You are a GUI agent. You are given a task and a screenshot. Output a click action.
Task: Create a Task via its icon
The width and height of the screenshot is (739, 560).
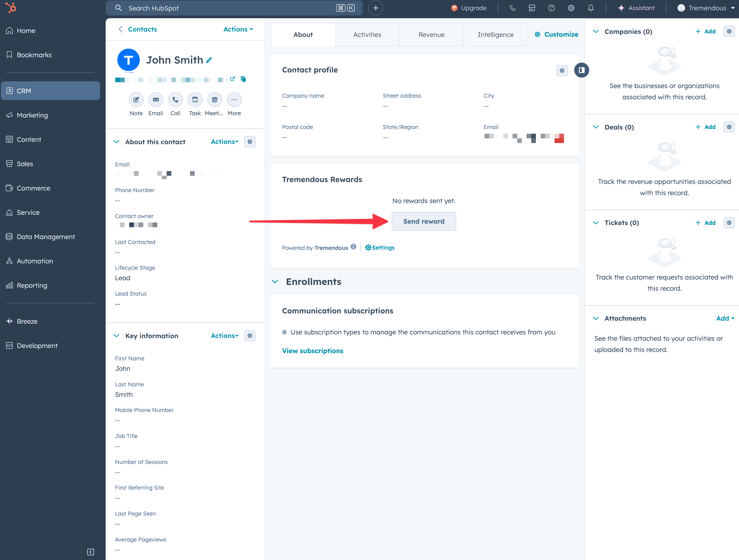pos(195,100)
